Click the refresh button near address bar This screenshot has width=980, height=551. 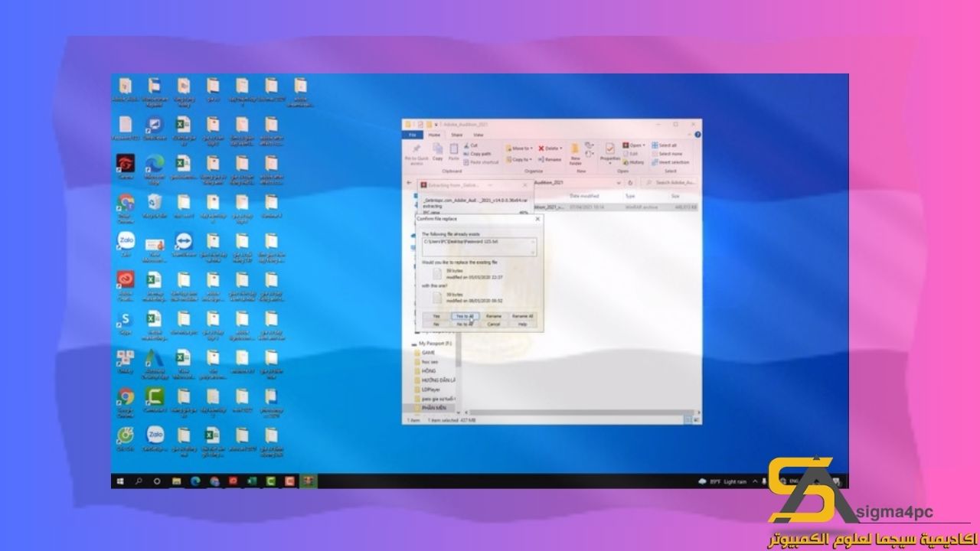tap(630, 183)
